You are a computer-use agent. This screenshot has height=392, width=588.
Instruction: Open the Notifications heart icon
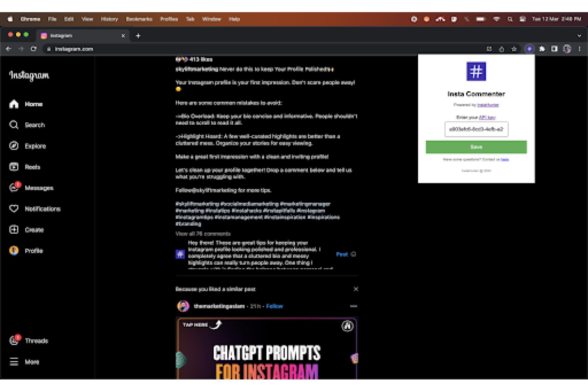tap(14, 209)
